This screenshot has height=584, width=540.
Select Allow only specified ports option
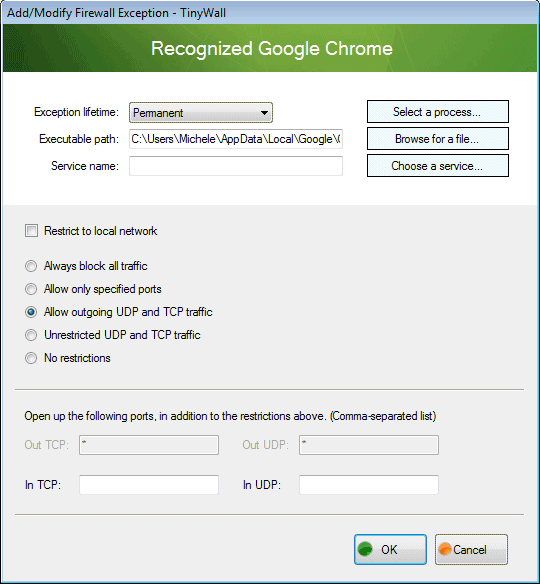tap(31, 289)
